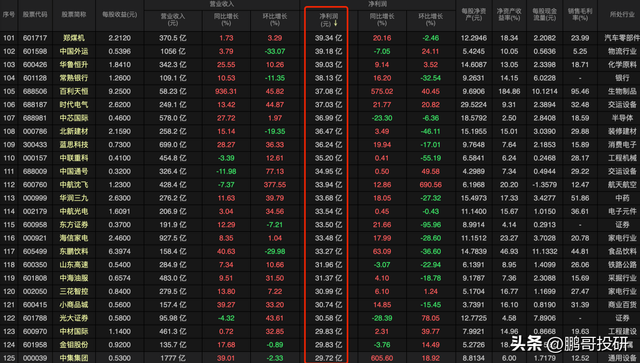Open 中集集团 in row 125
The width and height of the screenshot is (640, 363).
[74, 358]
